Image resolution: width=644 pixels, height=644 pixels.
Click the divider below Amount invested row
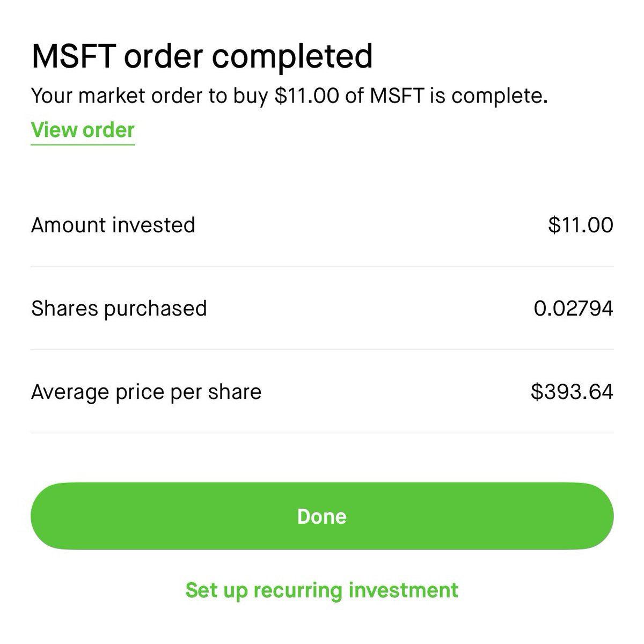[322, 266]
